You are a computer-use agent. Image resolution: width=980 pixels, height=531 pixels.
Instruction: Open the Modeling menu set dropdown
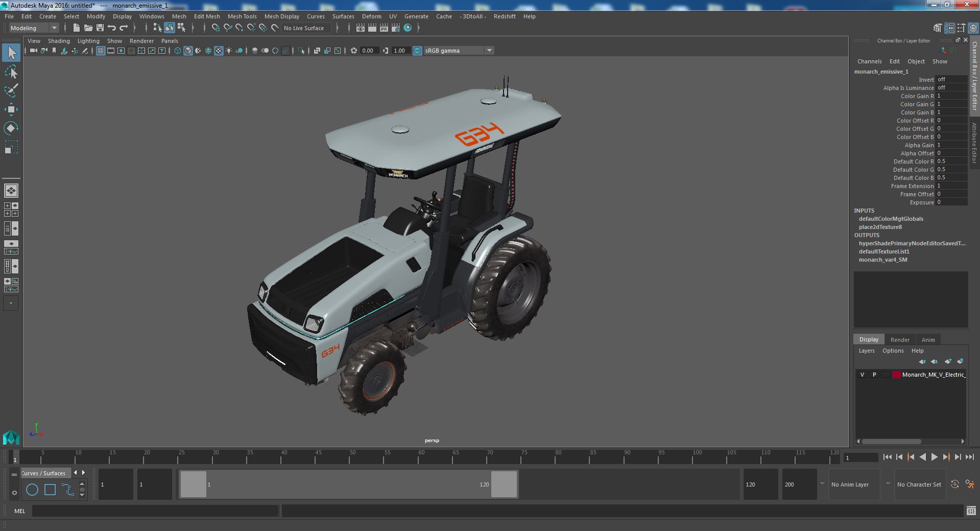34,28
